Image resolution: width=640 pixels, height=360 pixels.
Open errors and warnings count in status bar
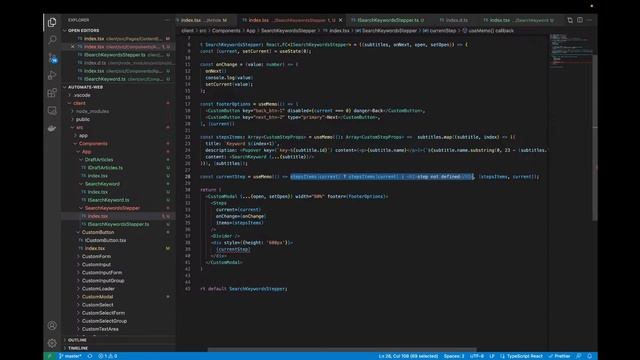point(108,356)
